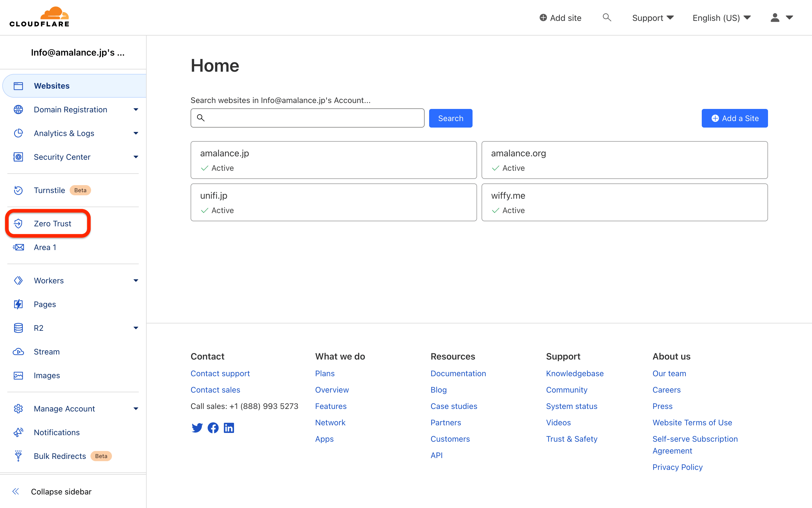Image resolution: width=812 pixels, height=508 pixels.
Task: Click the plus icon beside Add site
Action: tap(543, 17)
